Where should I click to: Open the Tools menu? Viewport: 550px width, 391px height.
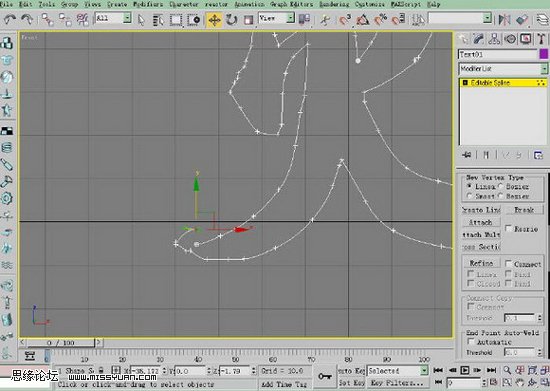click(46, 5)
